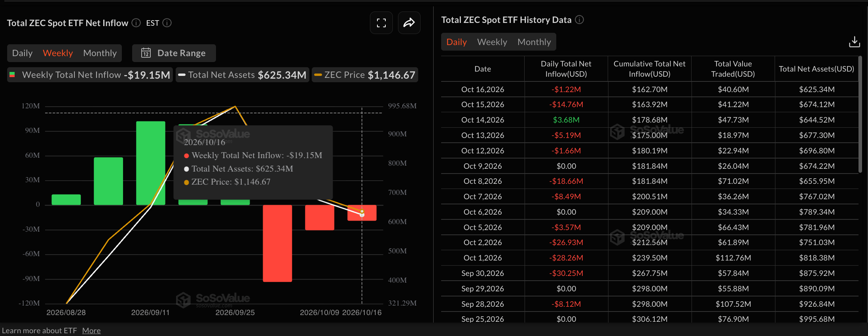Viewport: 868px width, 336px height.
Task: Click the 2026/09/11 x-axis label
Action: pyautogui.click(x=150, y=312)
